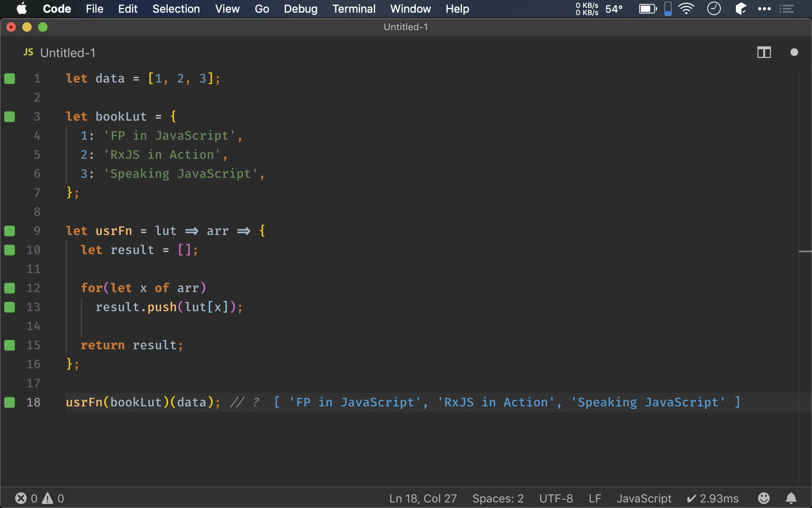Click green coverage marker on line 9
The width and height of the screenshot is (812, 508).
[x=10, y=231]
